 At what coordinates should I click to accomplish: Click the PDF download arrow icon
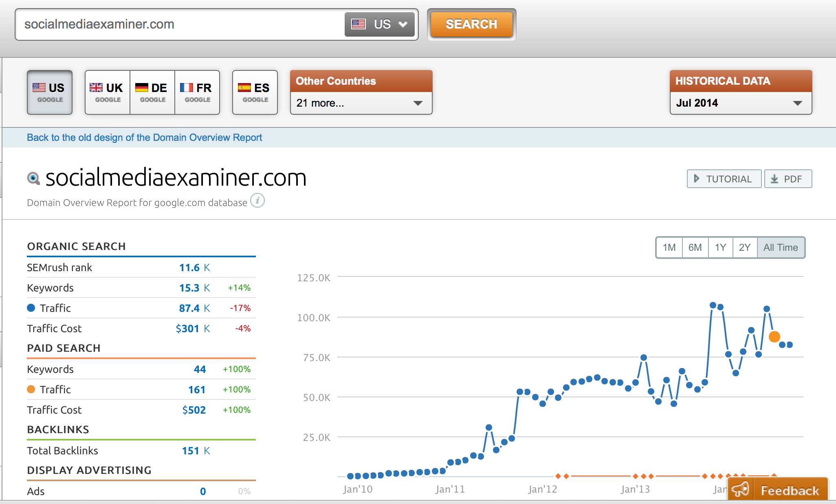coord(774,179)
